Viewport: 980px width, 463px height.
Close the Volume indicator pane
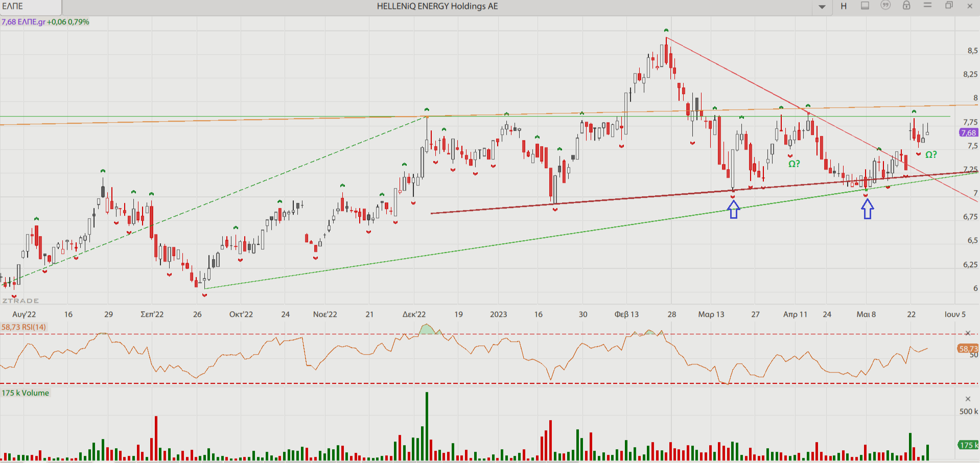(968, 399)
